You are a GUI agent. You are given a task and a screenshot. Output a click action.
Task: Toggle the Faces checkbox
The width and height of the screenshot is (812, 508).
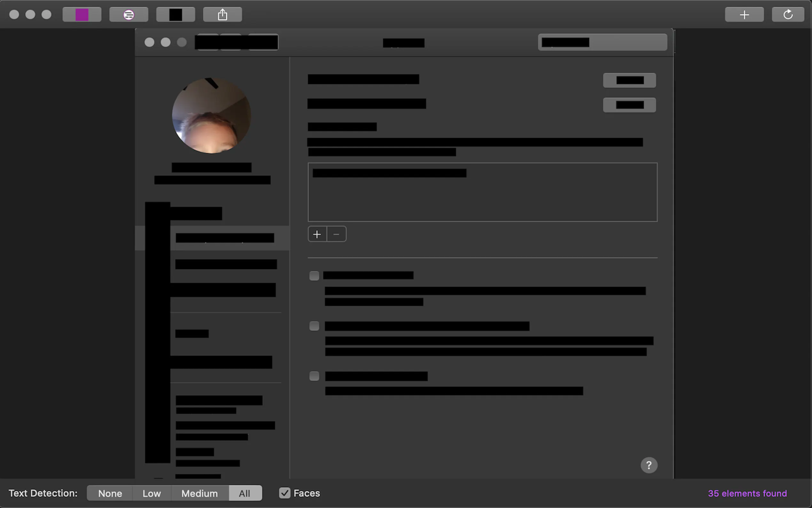285,493
